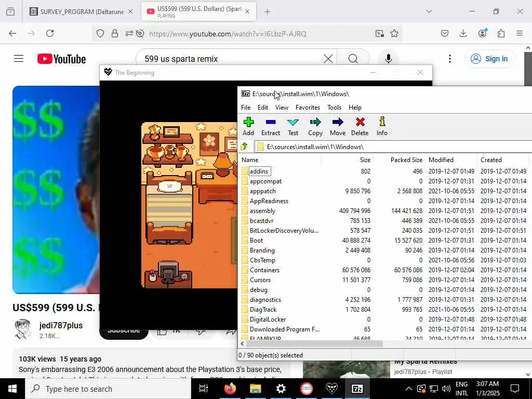Select the Branding folder
The width and height of the screenshot is (532, 399).
click(x=262, y=250)
